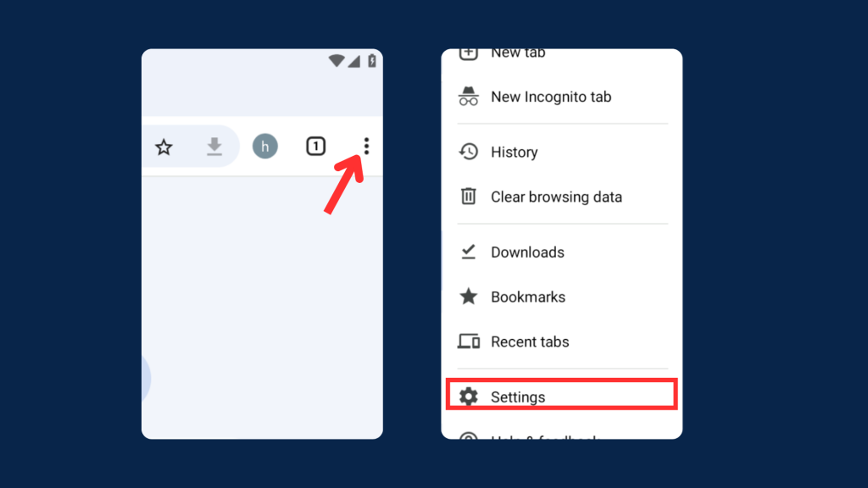This screenshot has height=488, width=868.
Task: Select New Incognito tab menu entry
Action: pyautogui.click(x=551, y=97)
